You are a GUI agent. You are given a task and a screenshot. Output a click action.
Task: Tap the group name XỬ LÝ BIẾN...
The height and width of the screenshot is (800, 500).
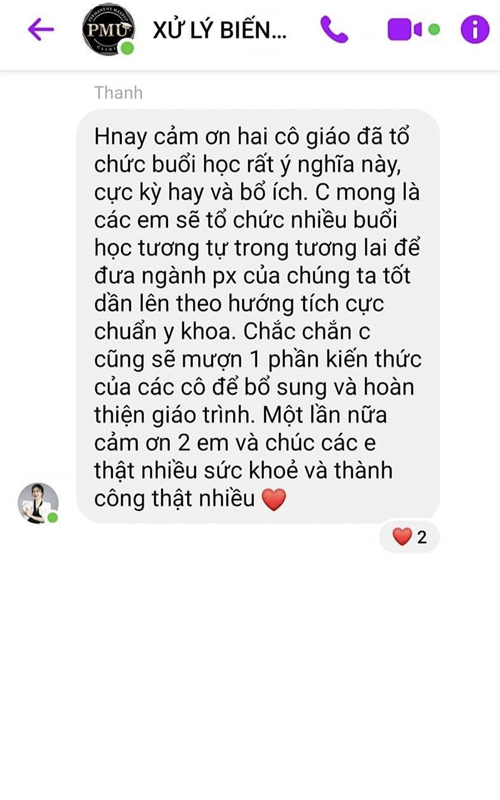[219, 30]
